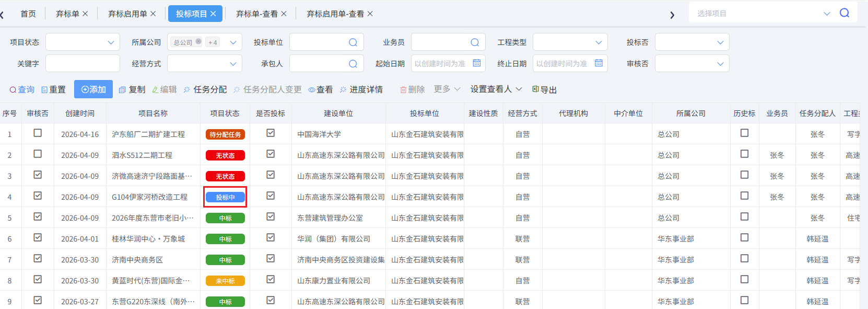Click the 任务分配 button
Image resolution: width=868 pixels, height=309 pixels.
205,89
